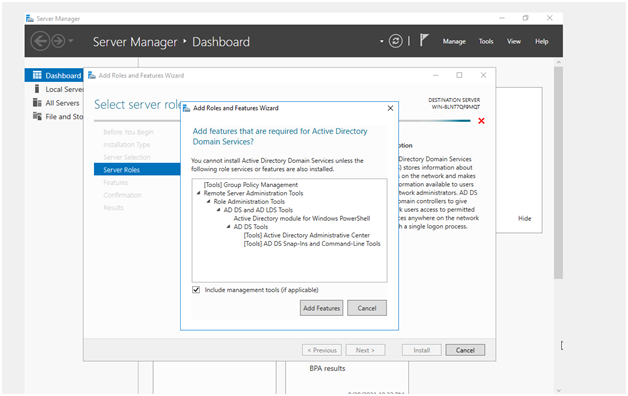The width and height of the screenshot is (628, 396).
Task: Click the Hide link in dashboard panel
Action: point(524,218)
